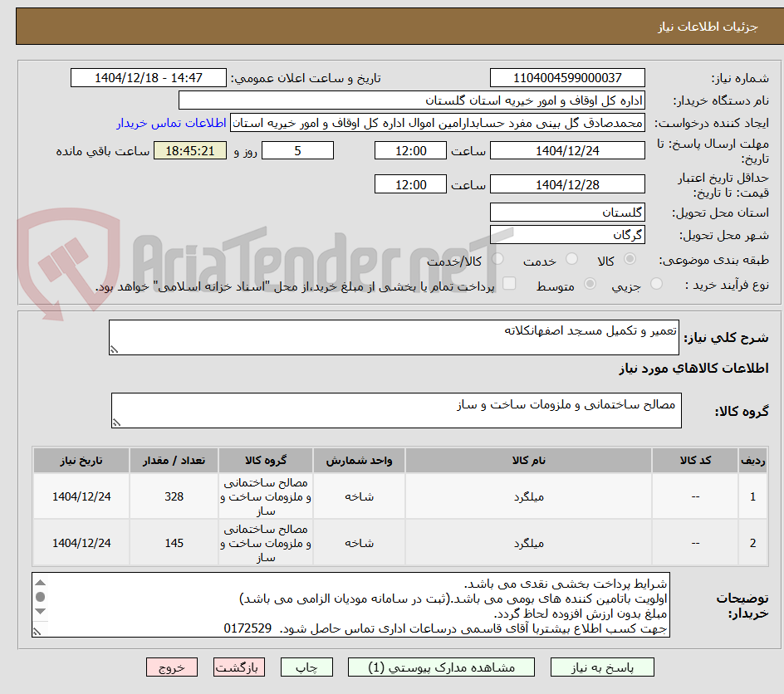Click the نام کالا column header
The image size is (784, 694).
528,460
